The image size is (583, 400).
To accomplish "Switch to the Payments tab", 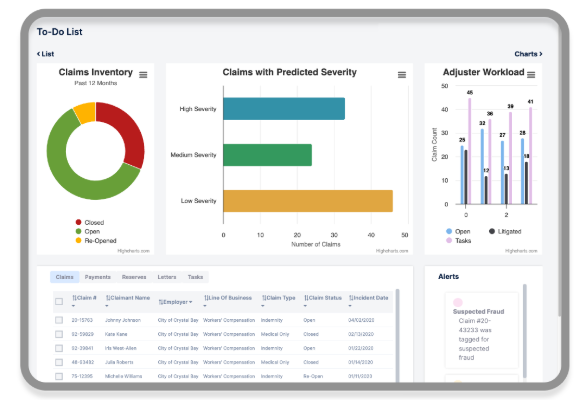I will point(97,277).
